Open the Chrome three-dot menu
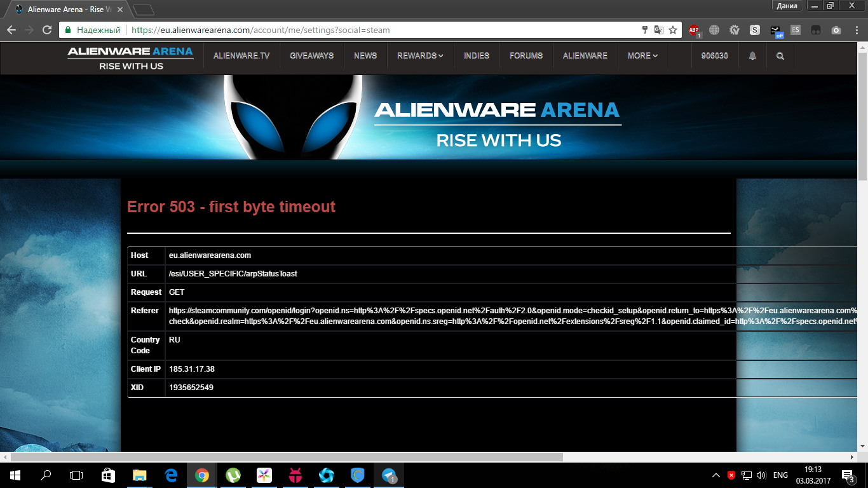 (x=857, y=30)
